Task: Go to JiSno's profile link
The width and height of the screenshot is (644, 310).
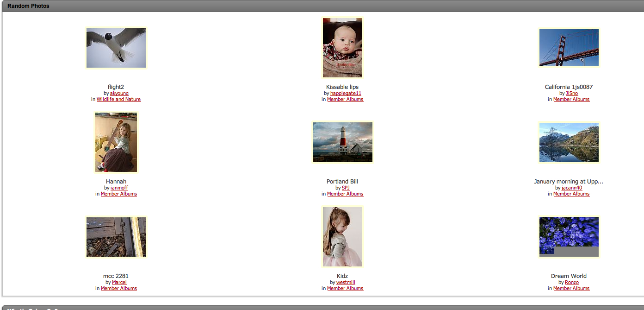Action: point(572,94)
